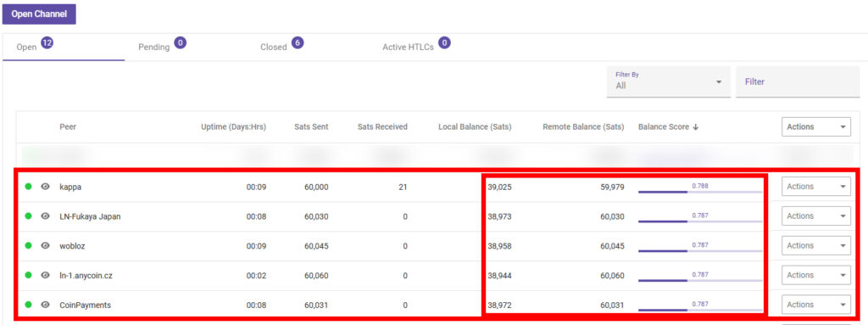Screen dimensions: 868x325
Task: Sort by Remote Balance (Sats) column
Action: click(x=583, y=127)
